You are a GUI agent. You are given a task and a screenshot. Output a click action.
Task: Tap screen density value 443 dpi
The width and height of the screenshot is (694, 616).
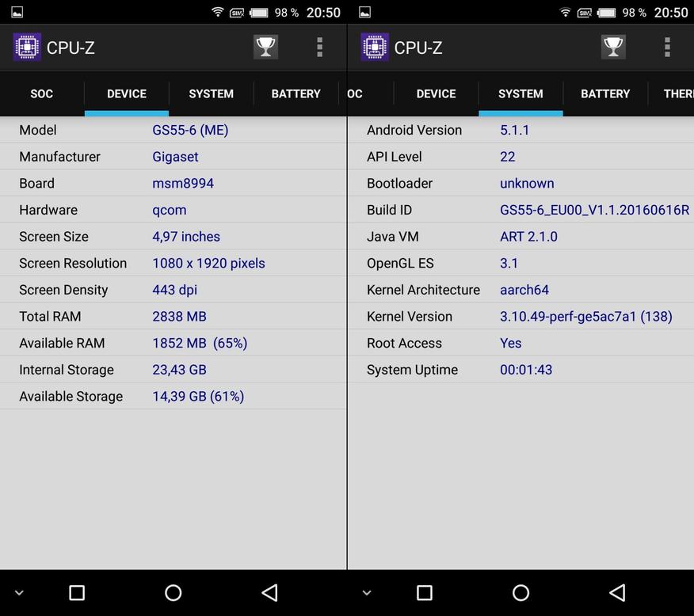[175, 290]
